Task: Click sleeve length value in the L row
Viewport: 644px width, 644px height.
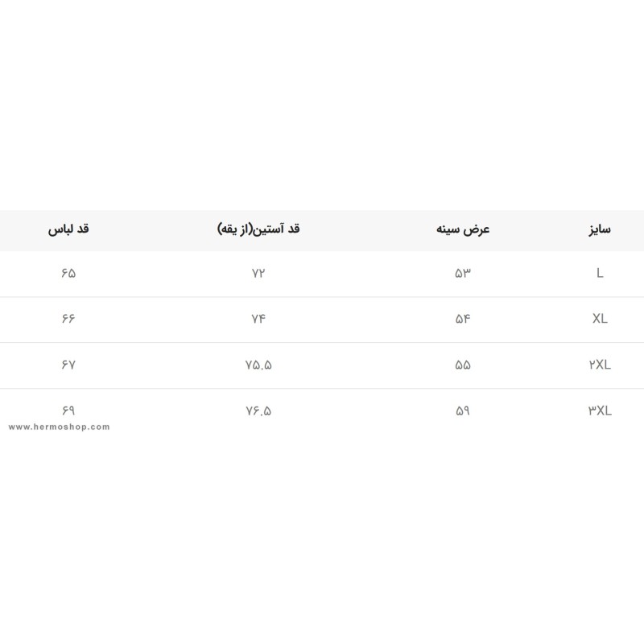Action: tap(258, 273)
